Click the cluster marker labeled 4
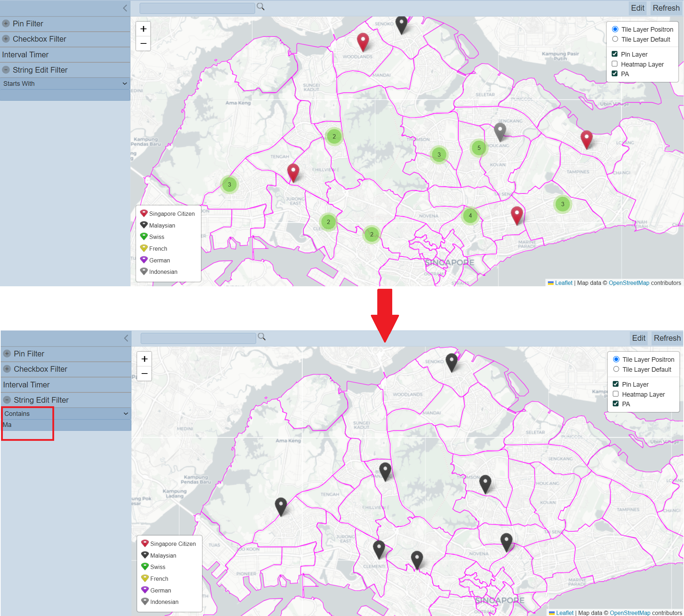The width and height of the screenshot is (684, 616). pos(470,215)
